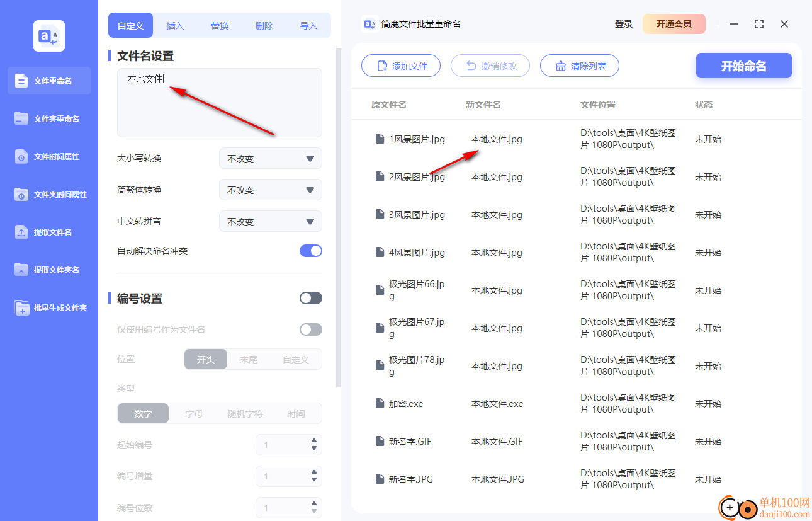Click file icon of 极光图片66.jpg
The image size is (812, 521).
[x=380, y=290]
